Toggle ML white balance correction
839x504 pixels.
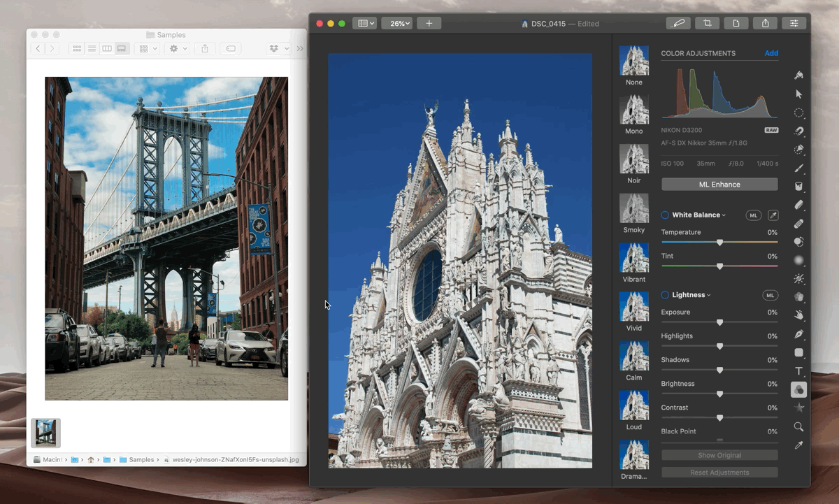click(x=754, y=215)
